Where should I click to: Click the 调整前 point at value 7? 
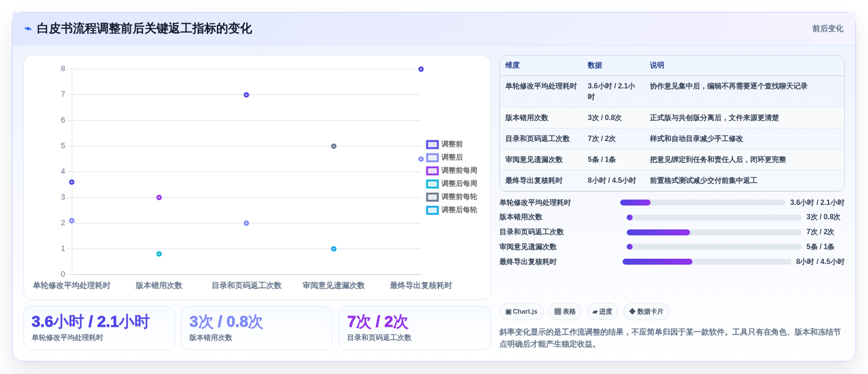coord(246,95)
